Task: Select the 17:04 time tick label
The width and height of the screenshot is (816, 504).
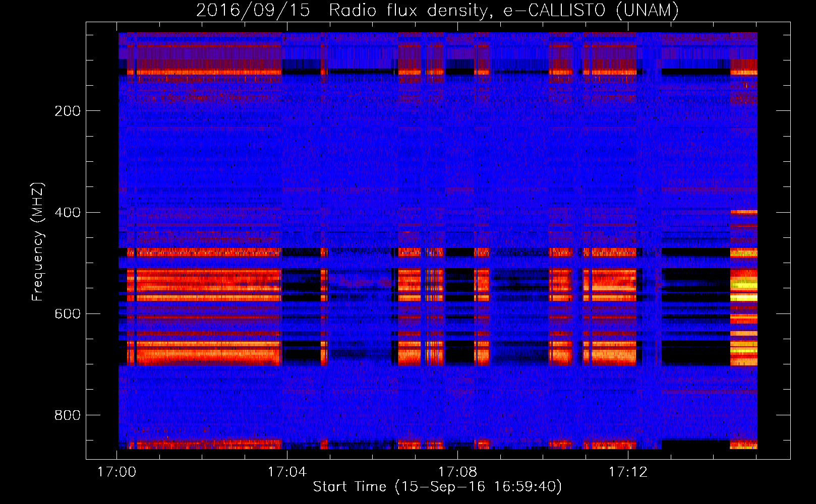Action: pos(287,472)
